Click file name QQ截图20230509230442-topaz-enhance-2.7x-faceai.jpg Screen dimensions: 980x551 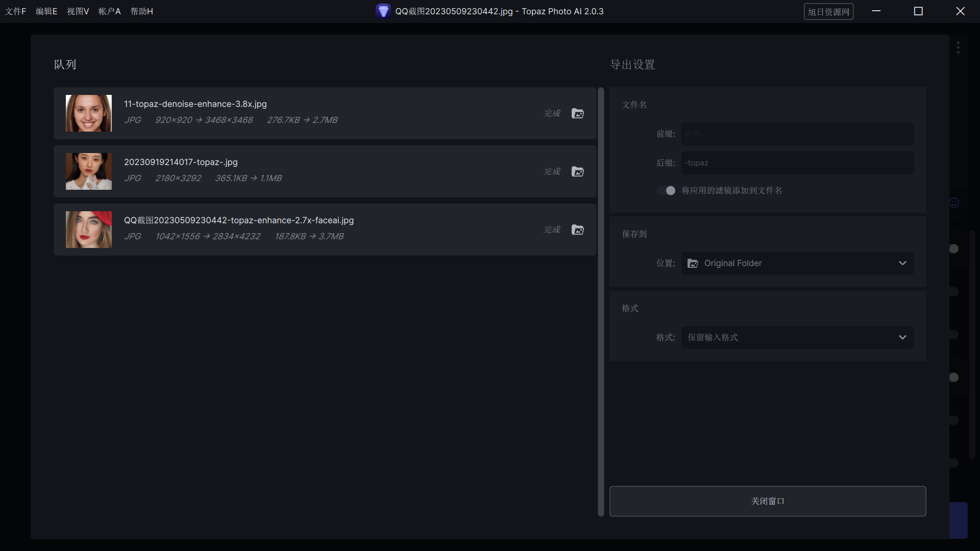[239, 220]
